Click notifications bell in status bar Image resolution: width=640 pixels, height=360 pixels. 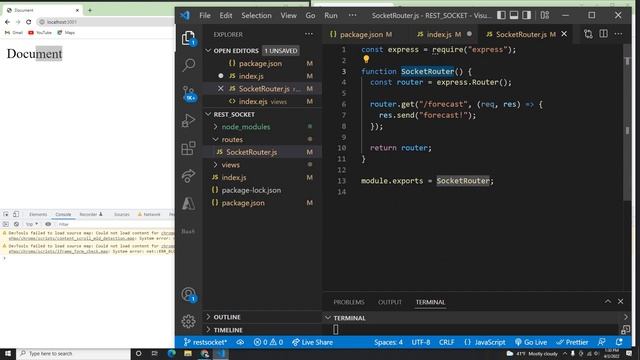tap(619, 342)
